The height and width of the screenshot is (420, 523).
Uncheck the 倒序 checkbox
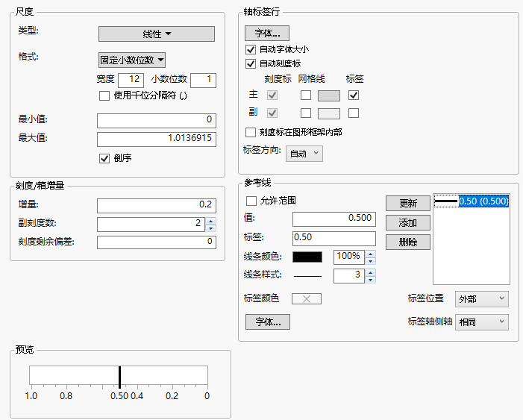pos(104,158)
